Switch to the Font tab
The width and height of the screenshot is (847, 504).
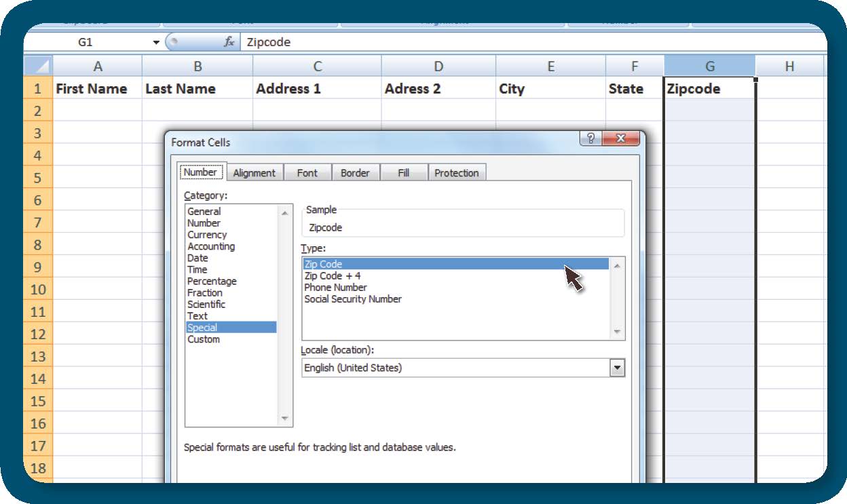click(x=307, y=172)
